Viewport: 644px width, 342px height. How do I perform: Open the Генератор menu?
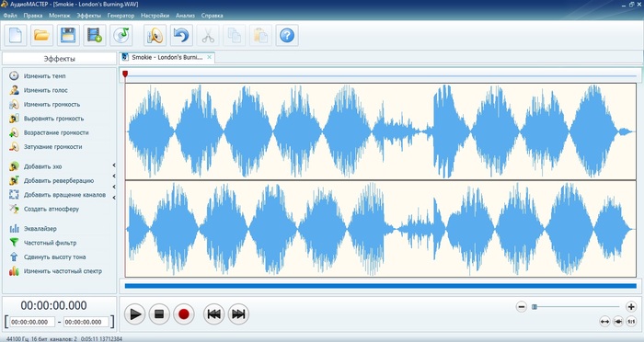[x=121, y=16]
